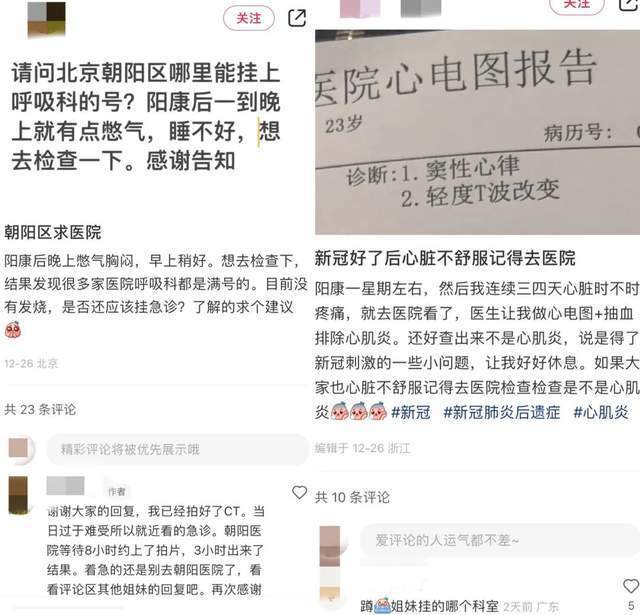Click my avatar beside left comment field
Image resolution: width=640 pixels, height=615 pixels.
(x=18, y=448)
